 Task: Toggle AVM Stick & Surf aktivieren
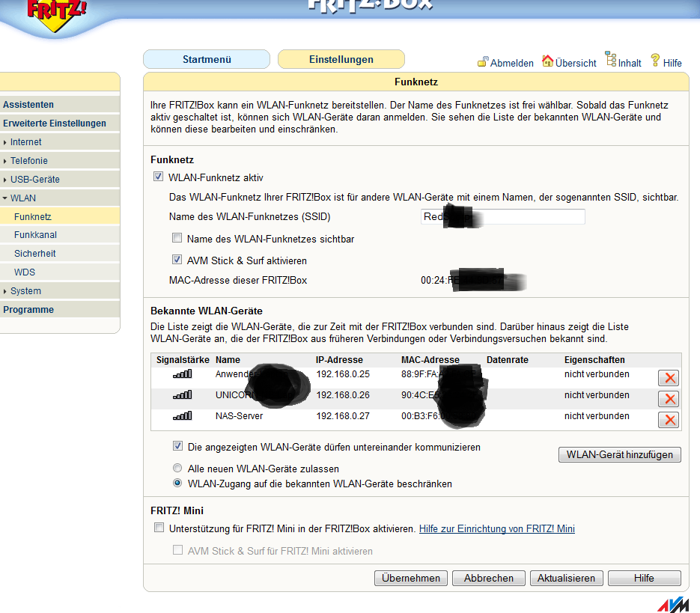coord(177,260)
